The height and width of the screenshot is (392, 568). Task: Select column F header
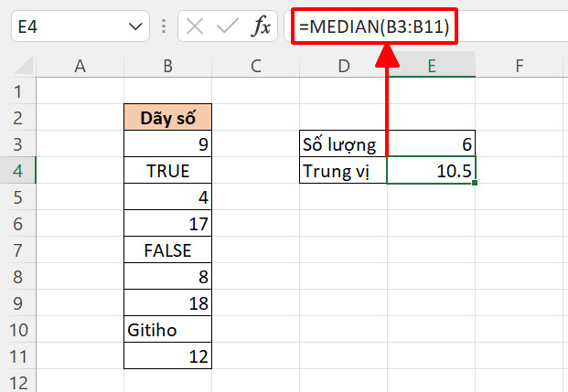coord(520,66)
